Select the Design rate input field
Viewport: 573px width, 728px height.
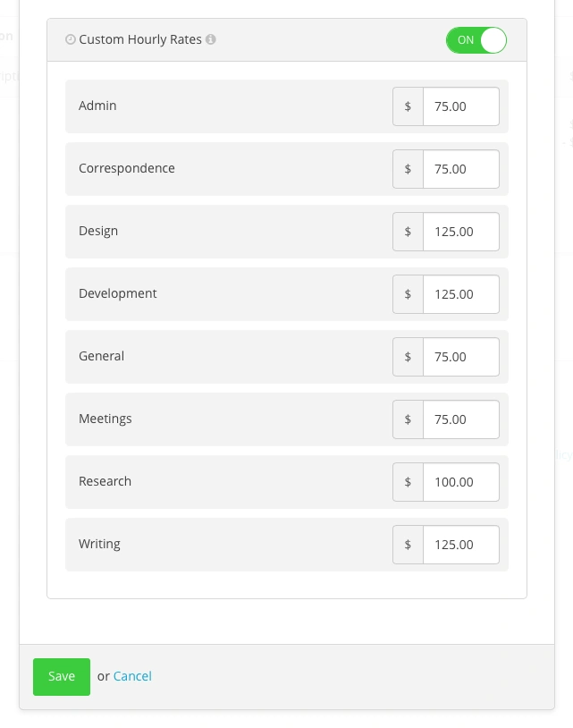point(460,231)
